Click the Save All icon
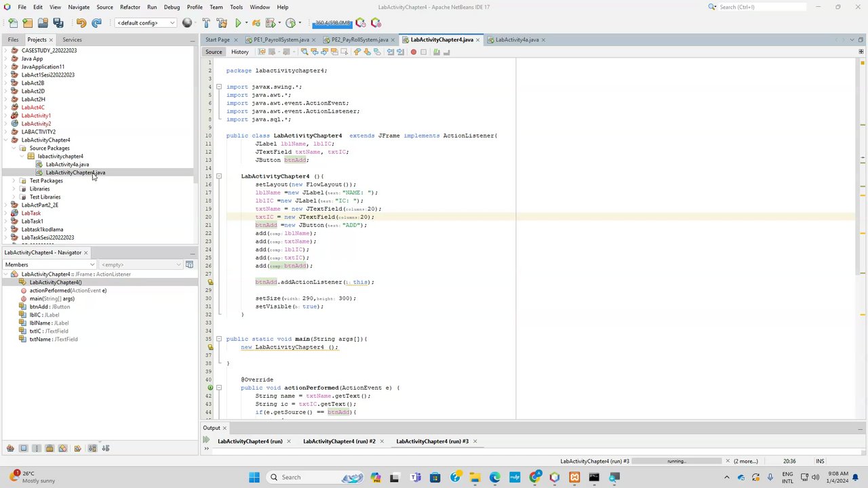Image resolution: width=868 pixels, height=488 pixels. (x=58, y=23)
